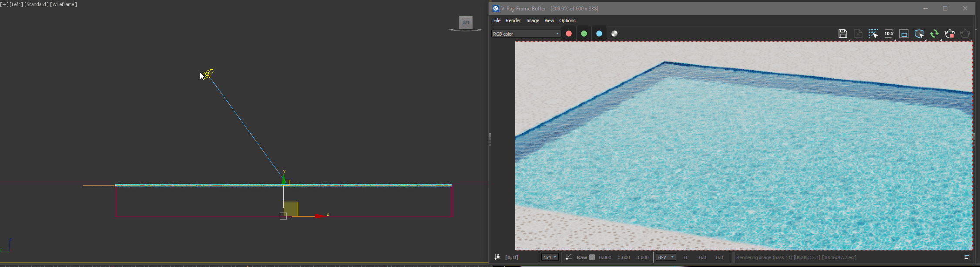Open the RGB color channel dropdown
Screen dimensions: 980x267
(526, 34)
